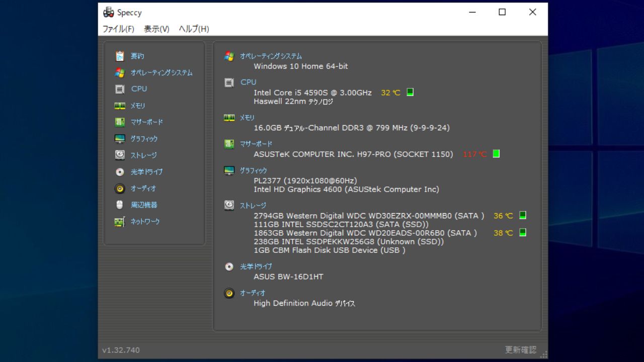Screen dimensions: 644x362
Task: Click the motherboard icon in summary pane
Action: coord(229,144)
